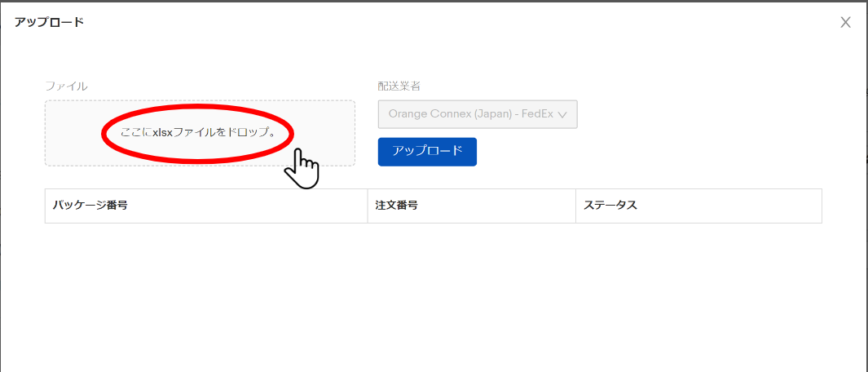Select the red oval highlight annotation

pos(197,134)
